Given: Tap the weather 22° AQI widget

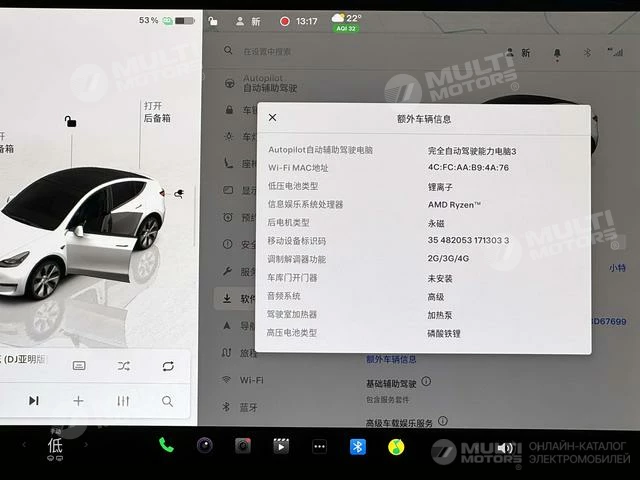Looking at the screenshot, I should [346, 22].
